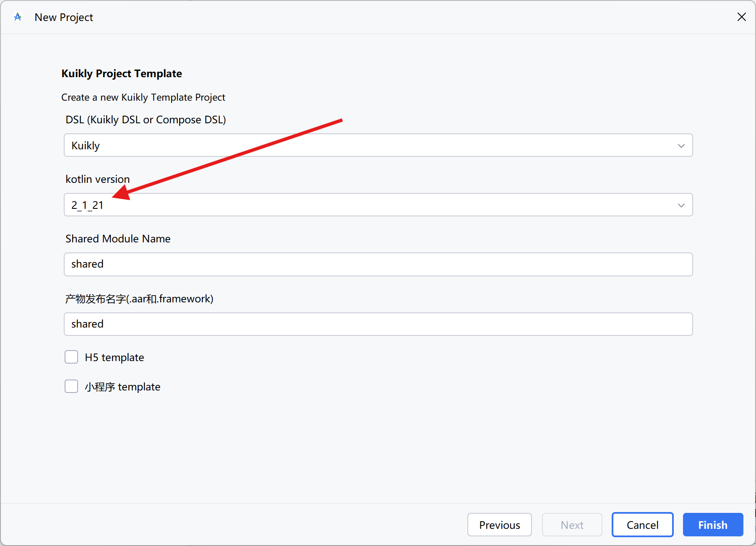Screen dimensions: 756x546
Task: Click the '产物发布名字(.aar和.framework)' label
Action: tap(139, 299)
